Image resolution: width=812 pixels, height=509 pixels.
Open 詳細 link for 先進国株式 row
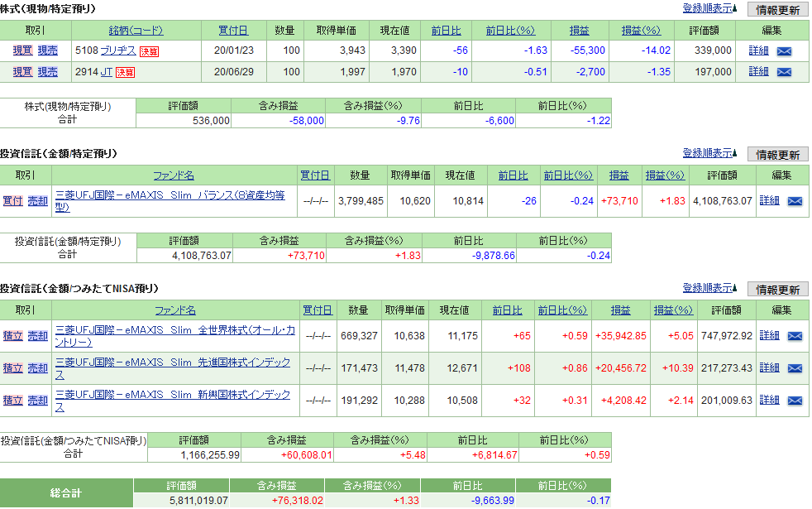click(x=770, y=367)
